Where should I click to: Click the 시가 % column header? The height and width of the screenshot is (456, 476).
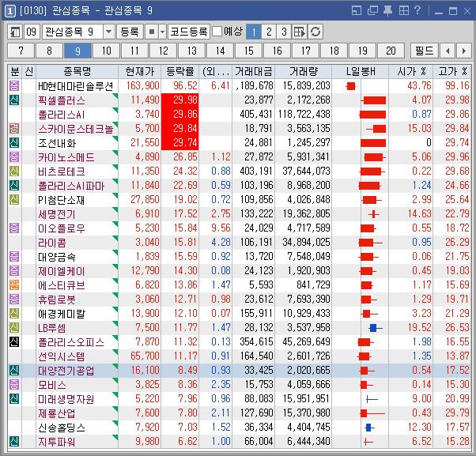[411, 72]
